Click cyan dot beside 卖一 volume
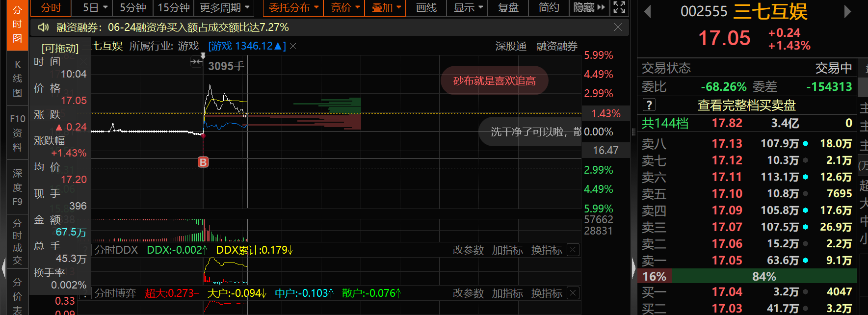 [x=805, y=261]
